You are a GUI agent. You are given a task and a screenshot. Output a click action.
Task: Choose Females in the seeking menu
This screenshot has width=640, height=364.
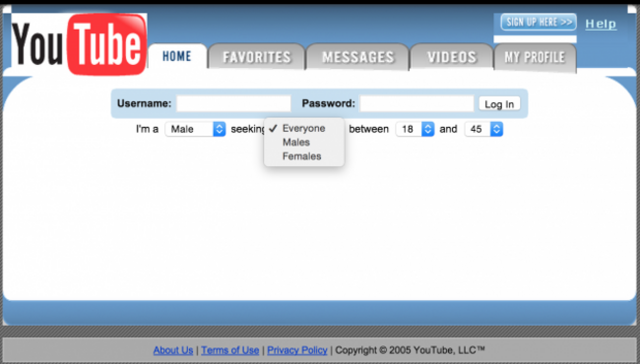click(x=304, y=156)
